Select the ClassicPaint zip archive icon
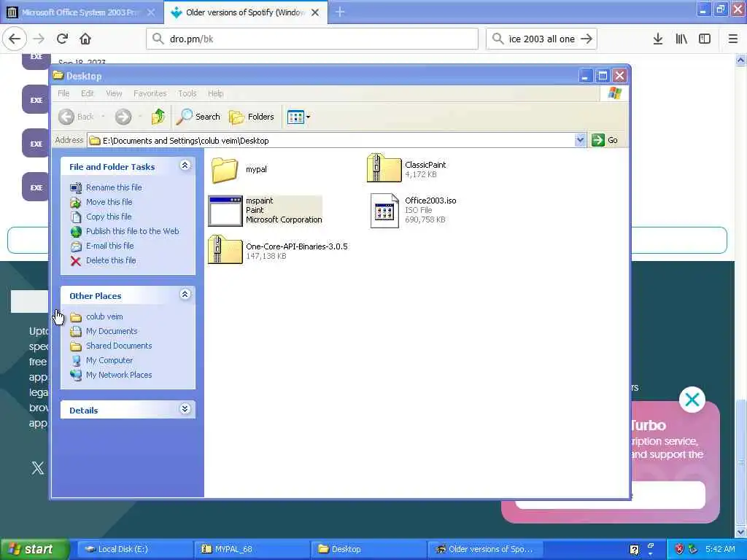Viewport: 747px width, 560px height. coord(384,168)
